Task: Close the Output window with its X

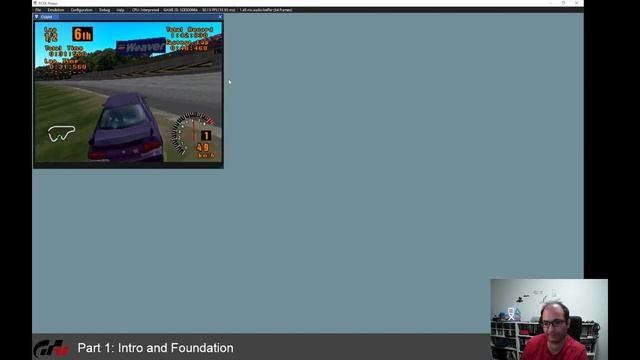Action: coord(220,17)
